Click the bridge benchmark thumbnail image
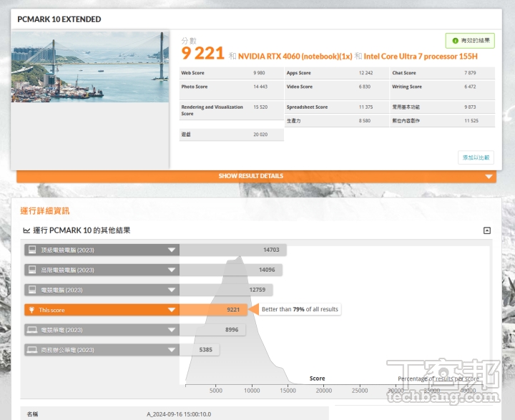This screenshot has height=420, width=515. (90, 67)
